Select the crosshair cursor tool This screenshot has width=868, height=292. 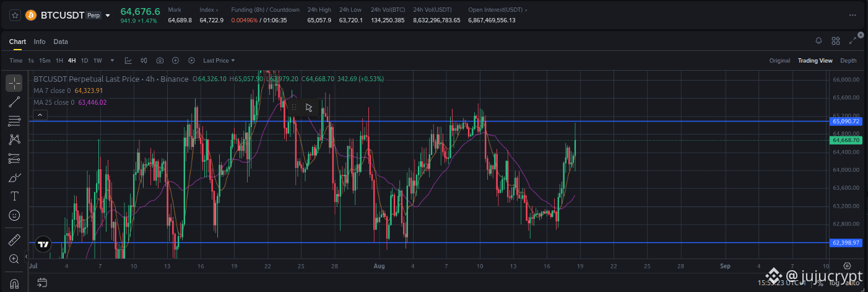14,83
